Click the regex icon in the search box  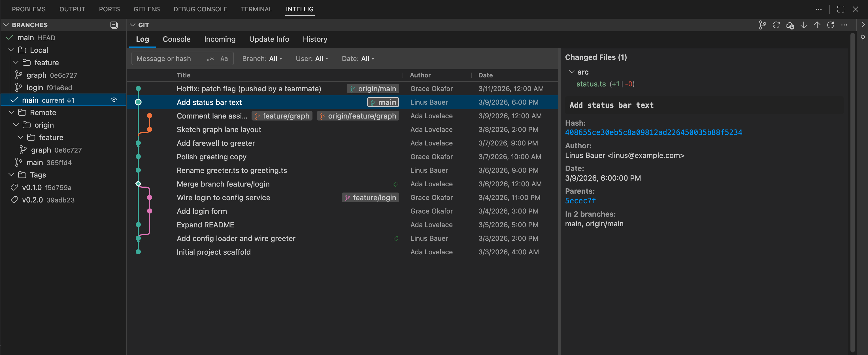[210, 59]
